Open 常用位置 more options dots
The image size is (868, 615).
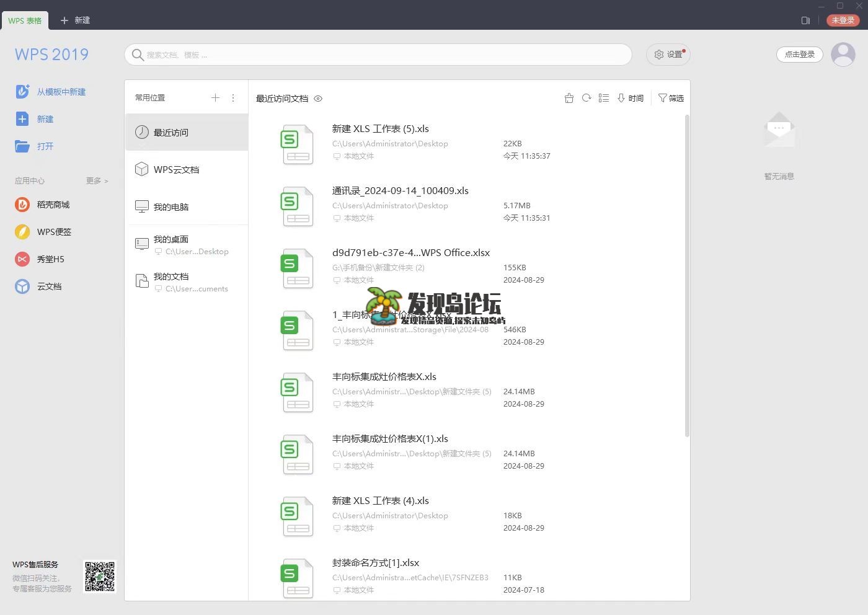coord(233,97)
